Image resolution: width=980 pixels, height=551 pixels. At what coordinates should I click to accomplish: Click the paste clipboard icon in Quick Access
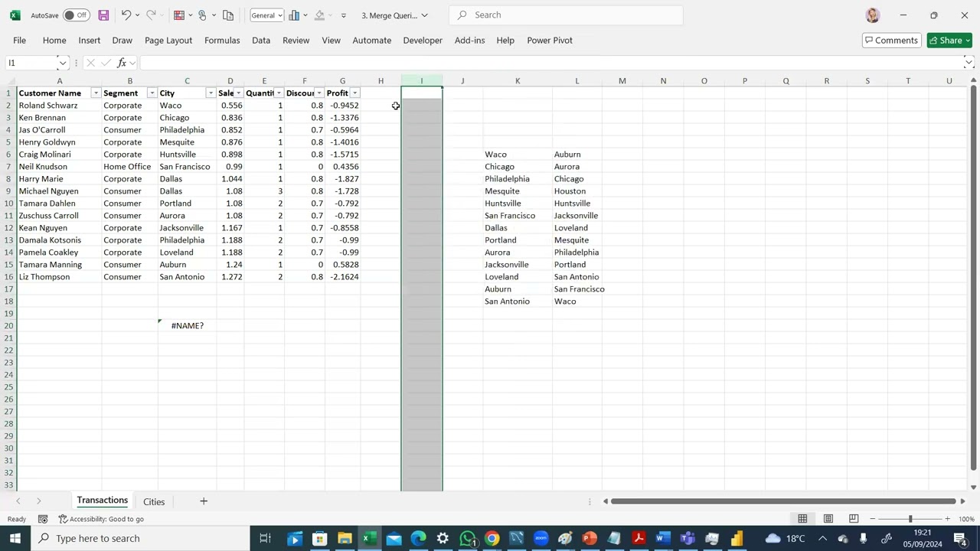click(x=228, y=15)
